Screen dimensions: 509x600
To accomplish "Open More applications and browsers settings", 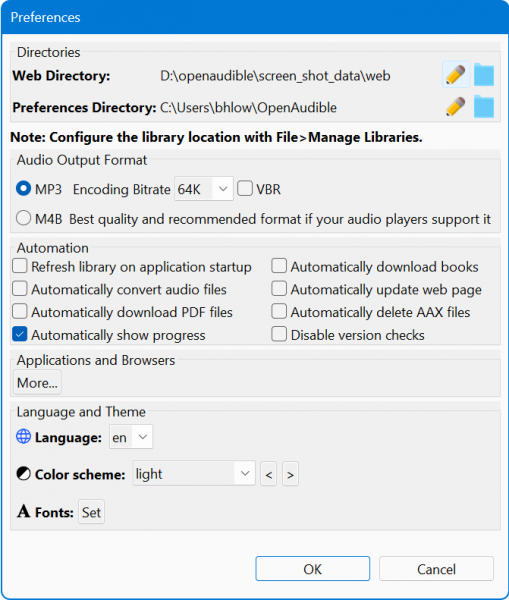I will (x=38, y=382).
